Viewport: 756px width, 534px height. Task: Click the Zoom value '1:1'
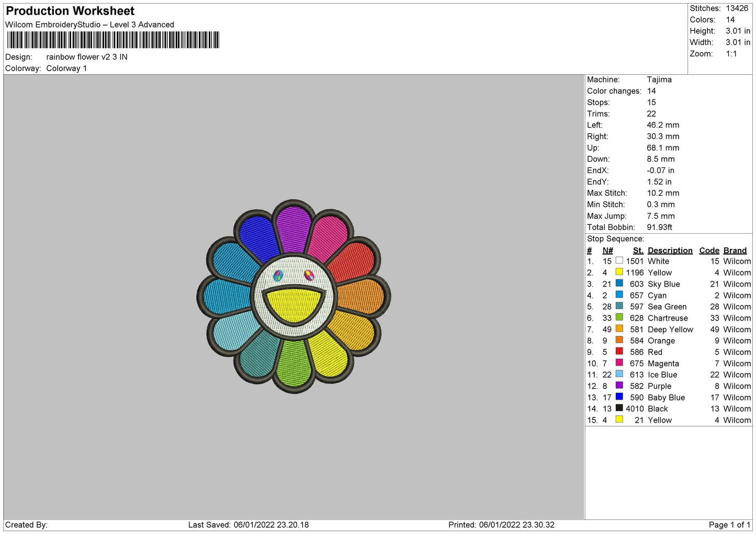pos(731,54)
